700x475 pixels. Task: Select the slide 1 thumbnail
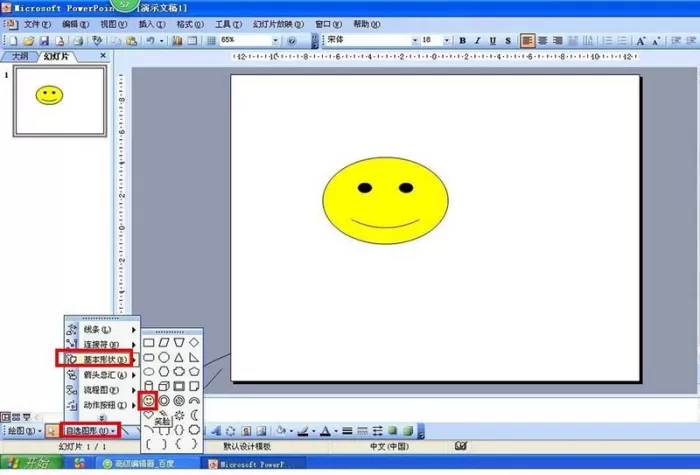[60, 101]
